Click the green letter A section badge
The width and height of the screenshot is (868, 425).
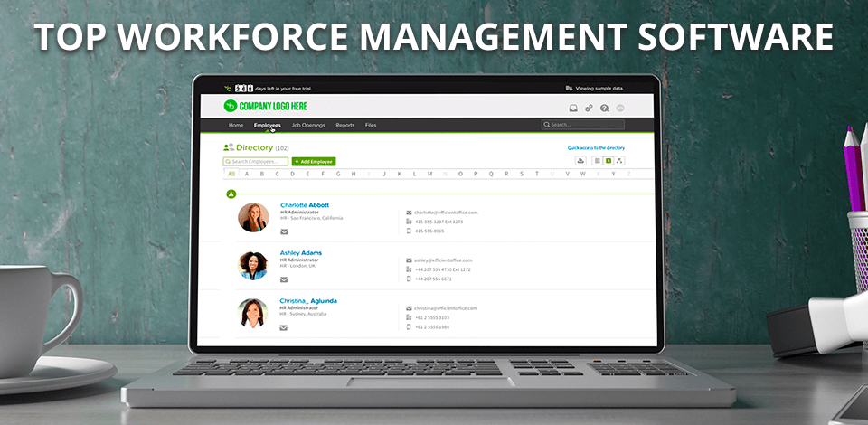click(x=231, y=194)
